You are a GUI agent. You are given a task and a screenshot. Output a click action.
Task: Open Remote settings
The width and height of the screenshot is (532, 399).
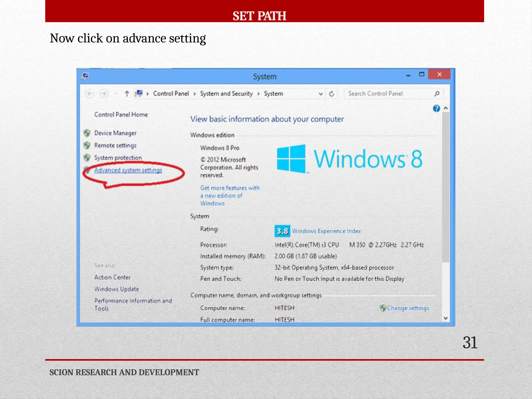coord(115,145)
